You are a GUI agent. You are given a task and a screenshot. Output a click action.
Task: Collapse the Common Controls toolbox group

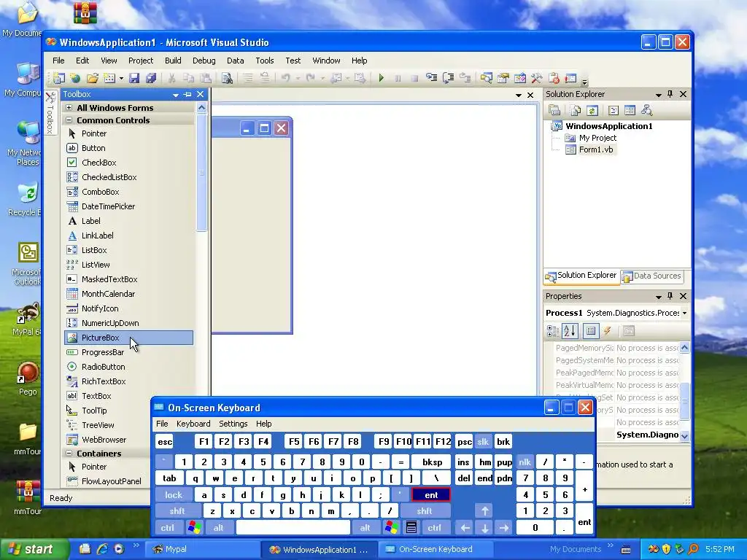[x=69, y=120]
